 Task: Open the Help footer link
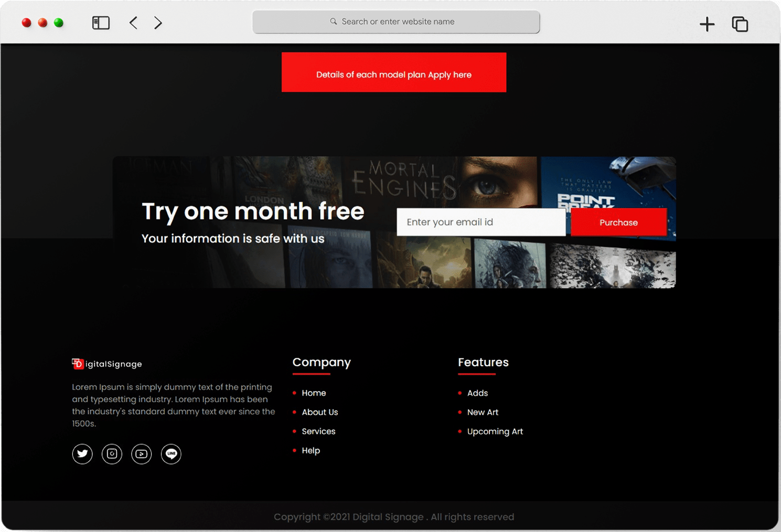click(x=311, y=451)
